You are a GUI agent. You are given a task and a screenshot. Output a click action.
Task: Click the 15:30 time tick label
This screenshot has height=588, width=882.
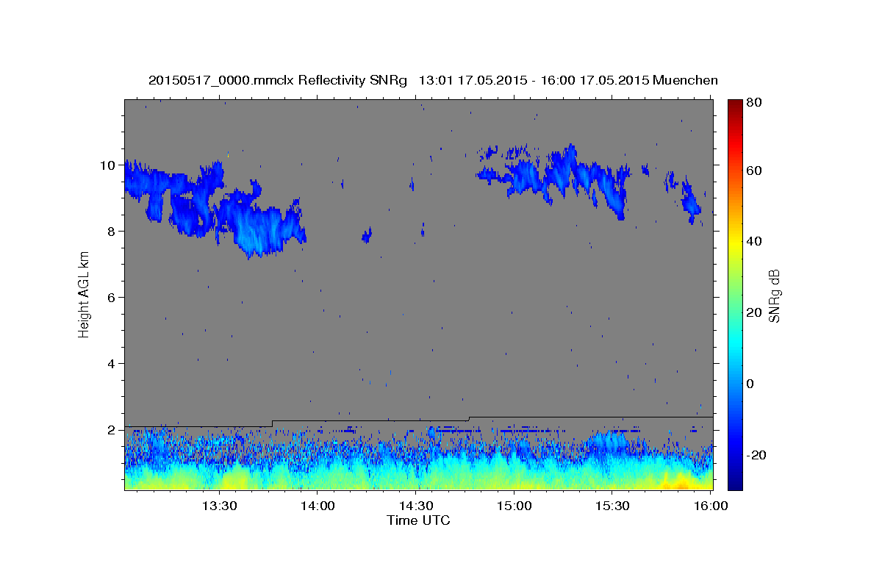pyautogui.click(x=613, y=506)
